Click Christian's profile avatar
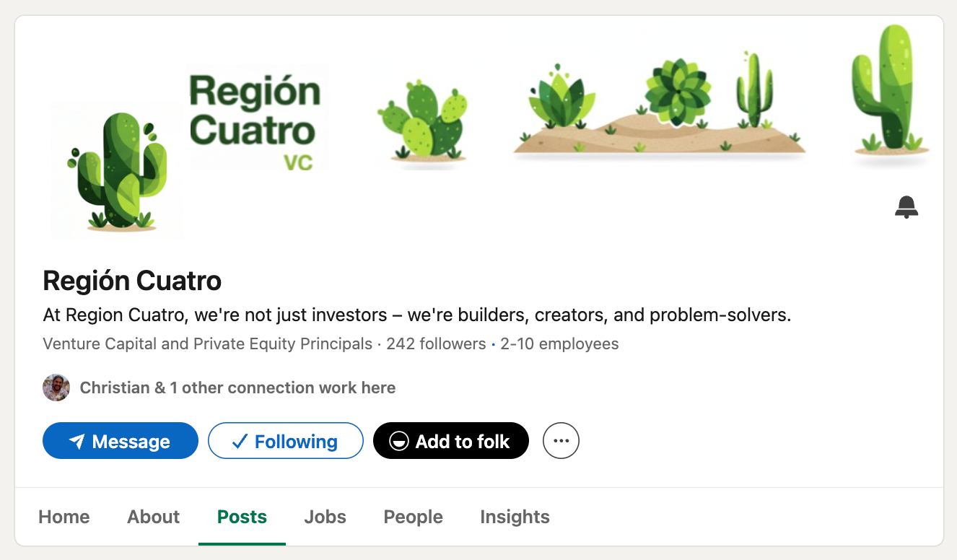The image size is (957, 560). click(x=56, y=388)
